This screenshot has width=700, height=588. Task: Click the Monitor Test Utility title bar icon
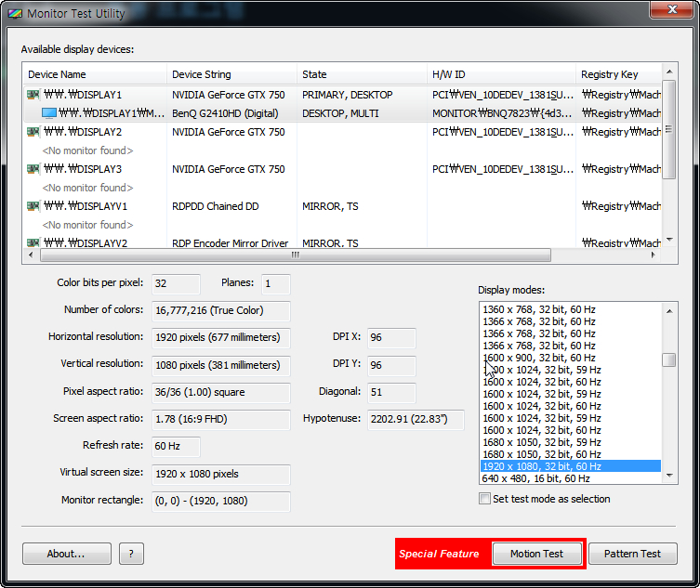tap(15, 14)
